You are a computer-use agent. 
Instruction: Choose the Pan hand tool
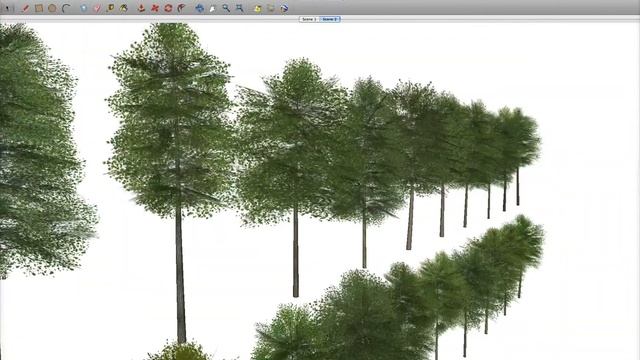(x=213, y=8)
